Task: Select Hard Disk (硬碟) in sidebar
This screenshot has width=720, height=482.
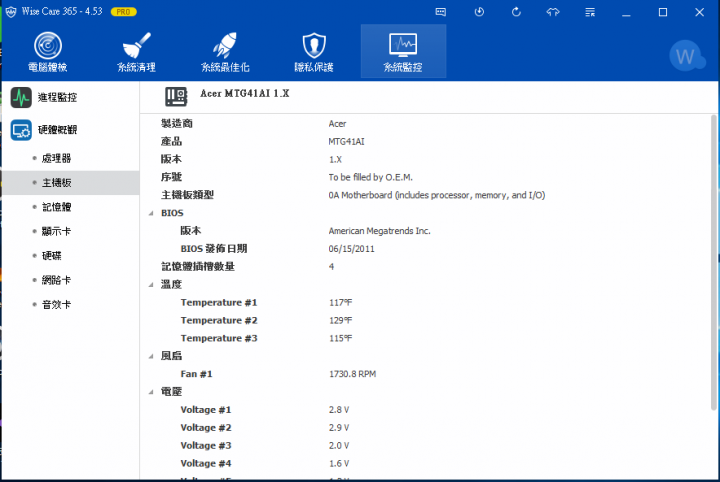Action: 51,256
